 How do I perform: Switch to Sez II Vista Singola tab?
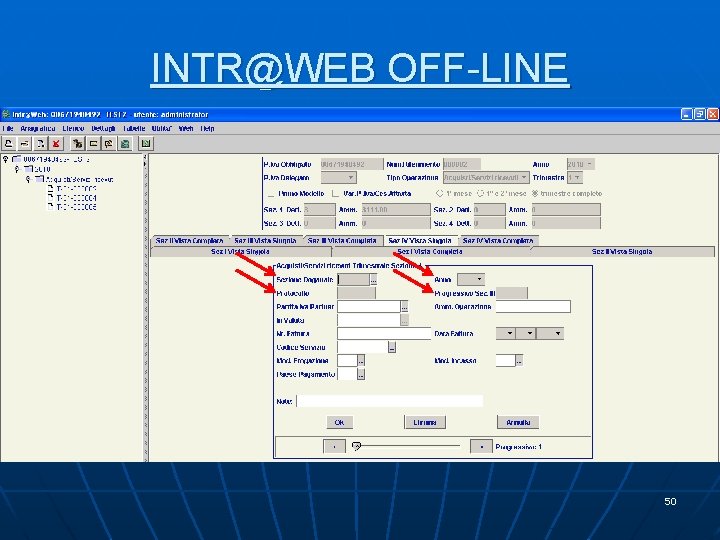[x=622, y=252]
